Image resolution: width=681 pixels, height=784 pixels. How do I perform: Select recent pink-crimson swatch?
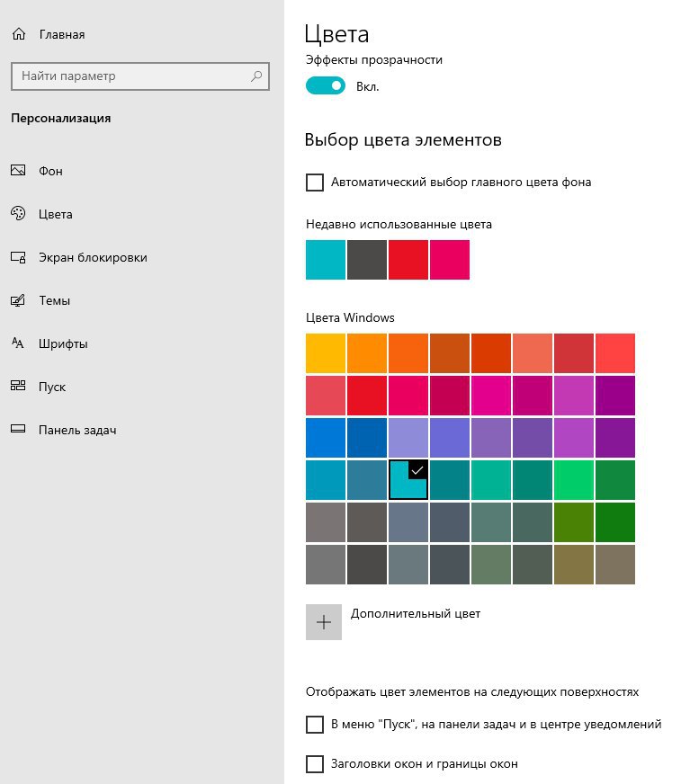click(450, 260)
